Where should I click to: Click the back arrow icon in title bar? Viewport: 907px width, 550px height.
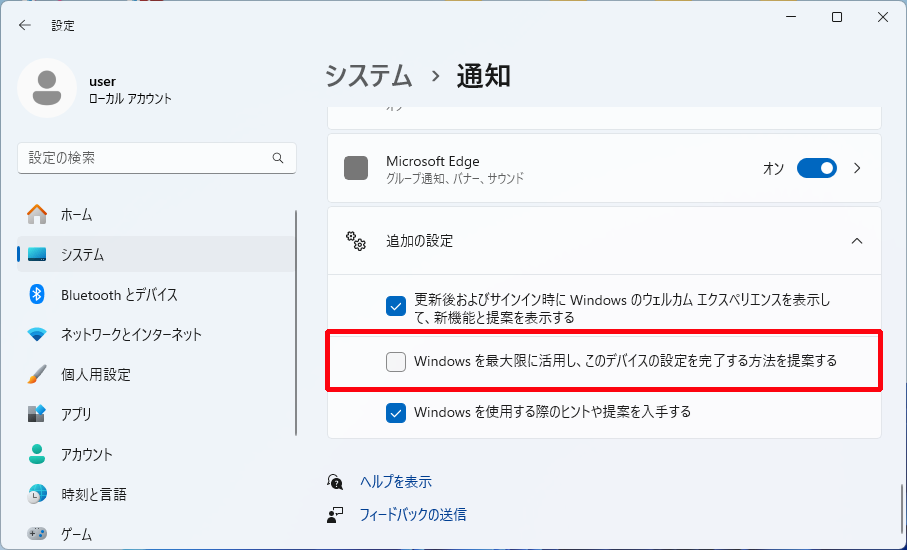tap(25, 25)
